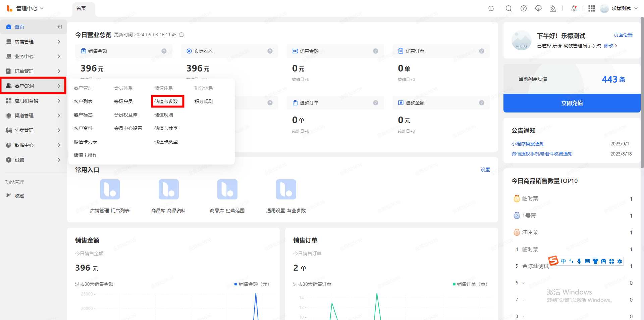This screenshot has height=320, width=644.
Task: Open help via the question mark icon in the top toolbar
Action: [524, 8]
